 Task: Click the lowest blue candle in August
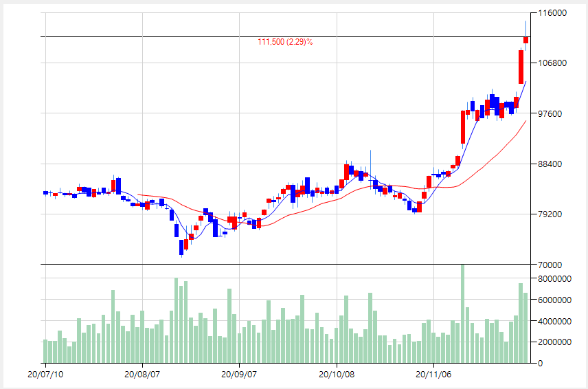tap(181, 247)
